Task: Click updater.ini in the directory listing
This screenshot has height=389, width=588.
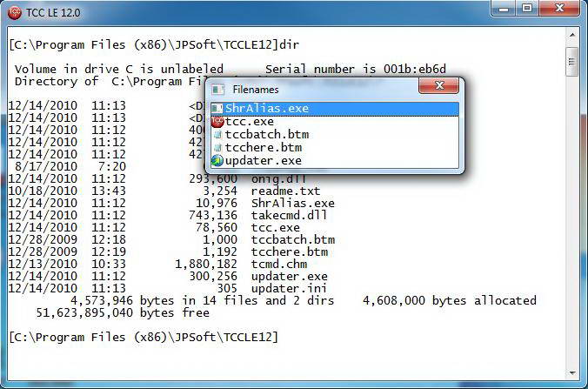Action: [x=289, y=288]
